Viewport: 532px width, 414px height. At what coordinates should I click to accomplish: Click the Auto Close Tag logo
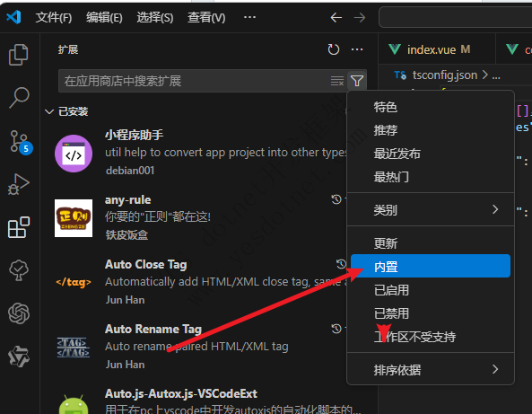pyautogui.click(x=74, y=282)
